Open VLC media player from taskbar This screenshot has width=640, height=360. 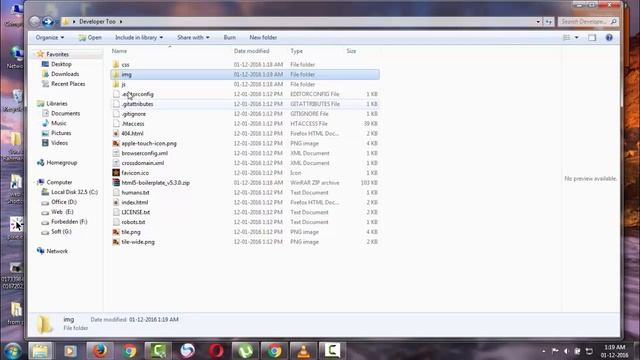click(x=303, y=351)
